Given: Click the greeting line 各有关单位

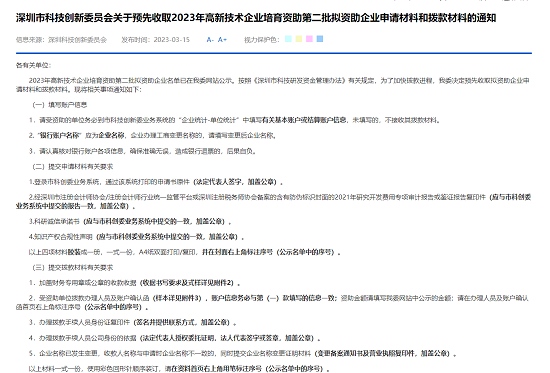Looking at the screenshot, I should pyautogui.click(x=33, y=65).
